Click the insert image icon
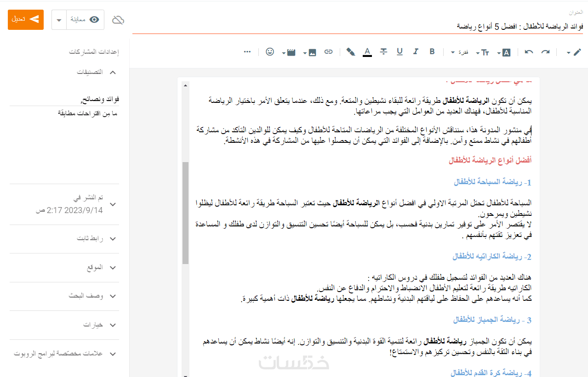The width and height of the screenshot is (588, 377). (x=313, y=52)
